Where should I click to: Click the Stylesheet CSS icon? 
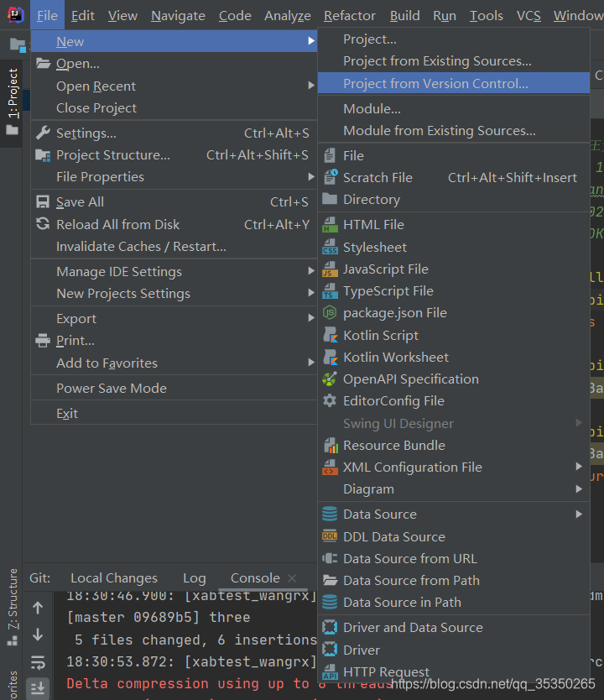(330, 247)
